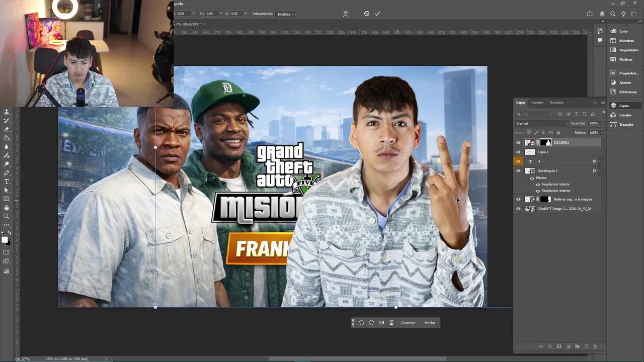644x362 pixels.
Task: Change screen mode icon in toolbar
Action: pos(6,261)
